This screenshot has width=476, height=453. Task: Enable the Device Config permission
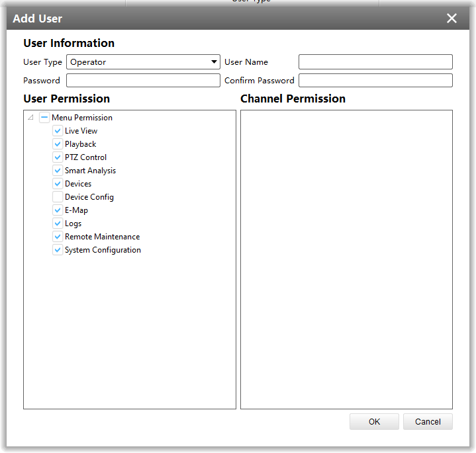(x=58, y=197)
